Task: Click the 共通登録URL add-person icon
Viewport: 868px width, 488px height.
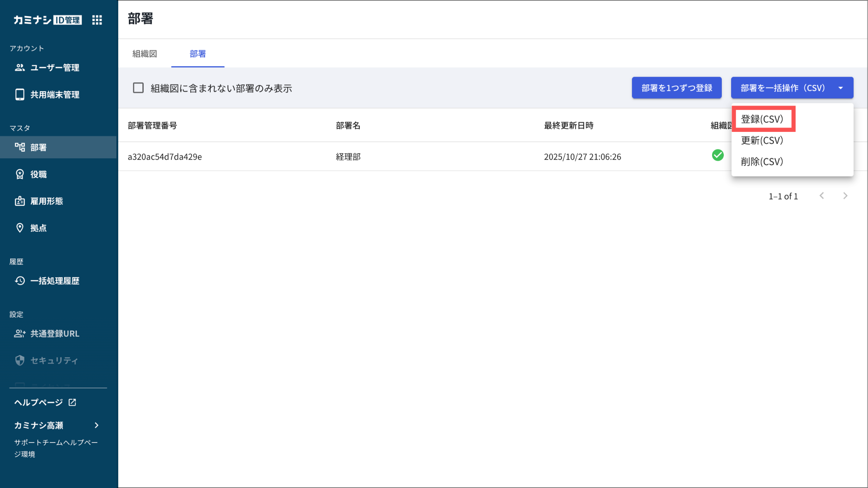Action: [x=19, y=334]
